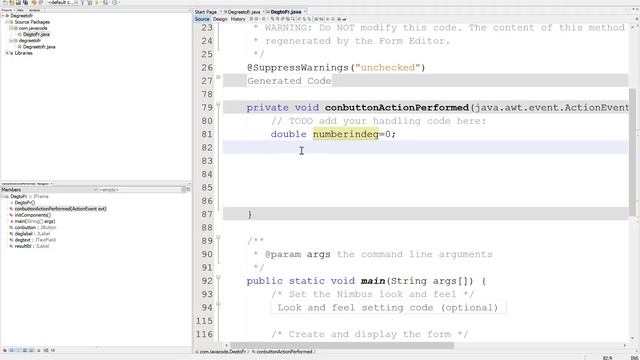The width and height of the screenshot is (640, 360).
Task: Select conbutton : JButton field in Navigator
Action: 35,227
